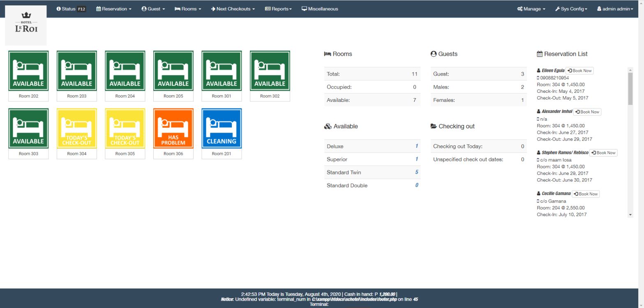Open the Miscellaneous menu item
The width and height of the screenshot is (644, 308).
coord(320,9)
